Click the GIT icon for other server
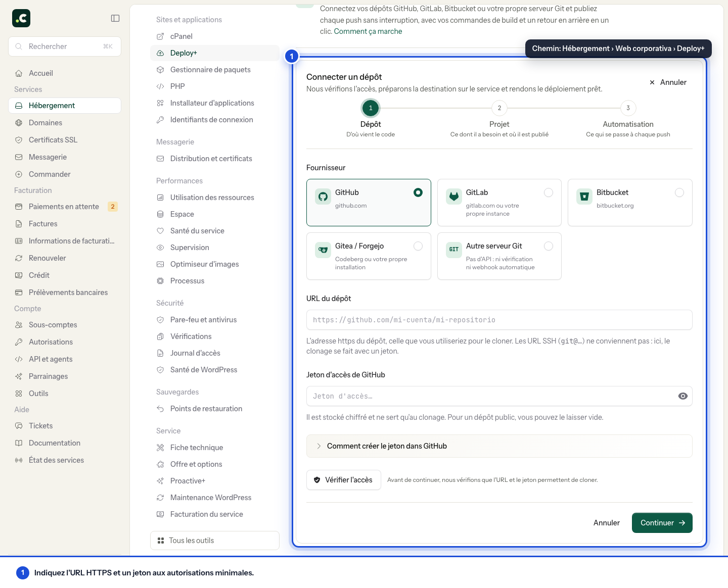The height and width of the screenshot is (588, 728). 454,250
